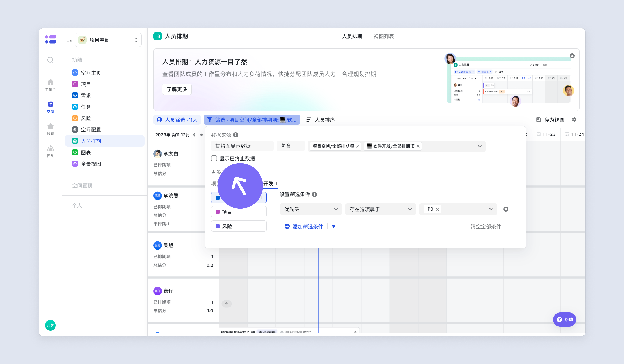
Task: Select the 风险 work item type
Action: pyautogui.click(x=239, y=226)
